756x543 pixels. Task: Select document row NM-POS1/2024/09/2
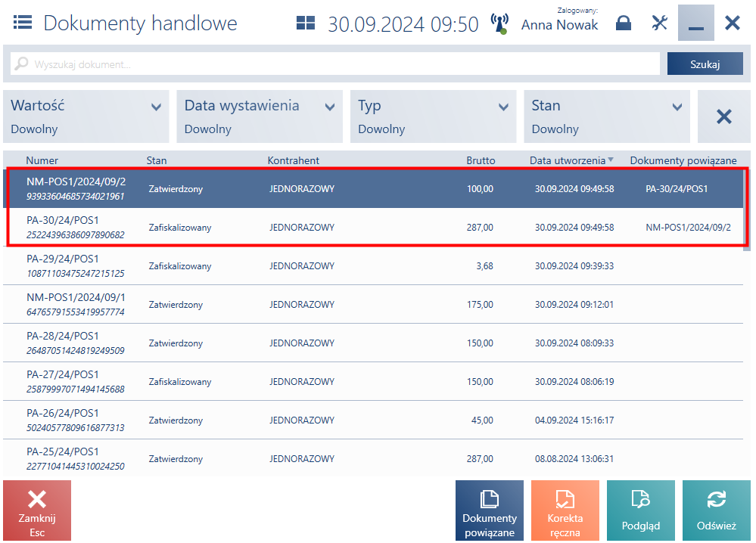[x=373, y=188]
